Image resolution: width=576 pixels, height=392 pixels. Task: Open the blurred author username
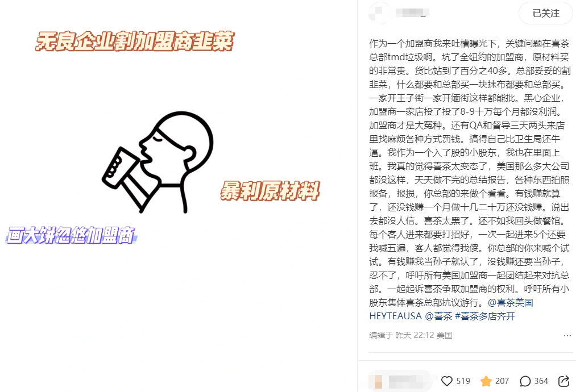pos(411,13)
